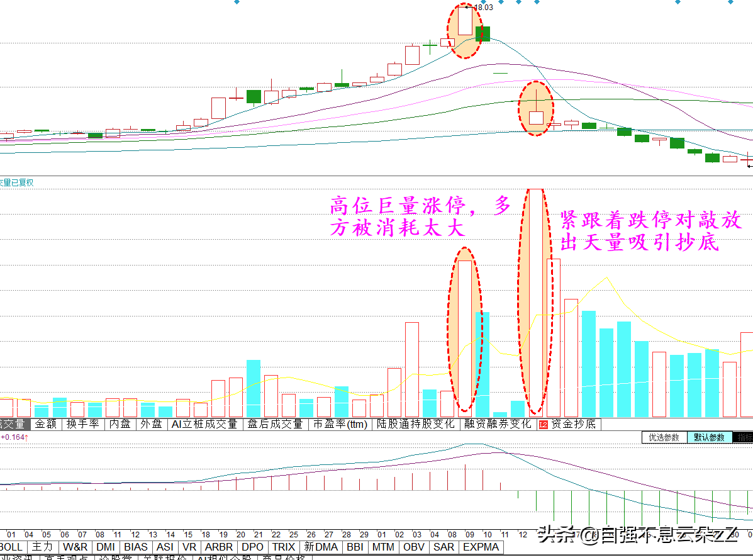The height and width of the screenshot is (560, 753).
Task: Switch to 陆股通持股变化 tab
Action: pyautogui.click(x=416, y=424)
